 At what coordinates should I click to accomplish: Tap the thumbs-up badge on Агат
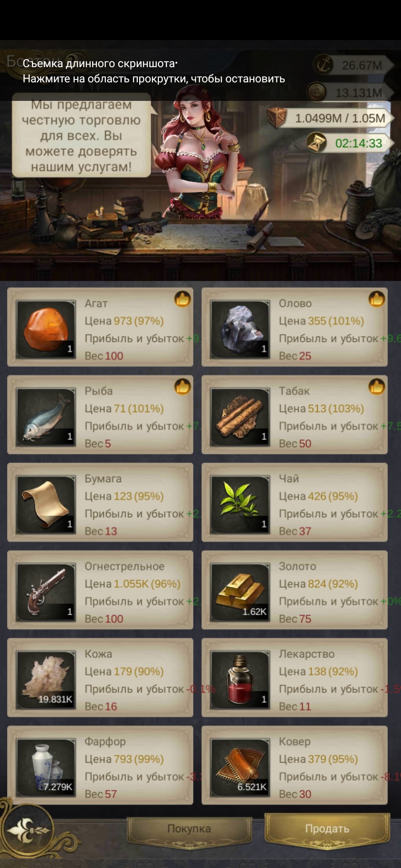coord(183,299)
